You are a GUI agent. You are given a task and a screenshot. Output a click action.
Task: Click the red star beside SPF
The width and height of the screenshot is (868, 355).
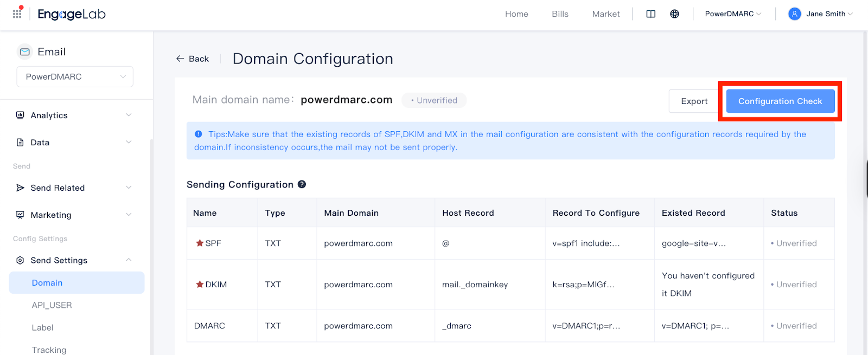coord(200,243)
